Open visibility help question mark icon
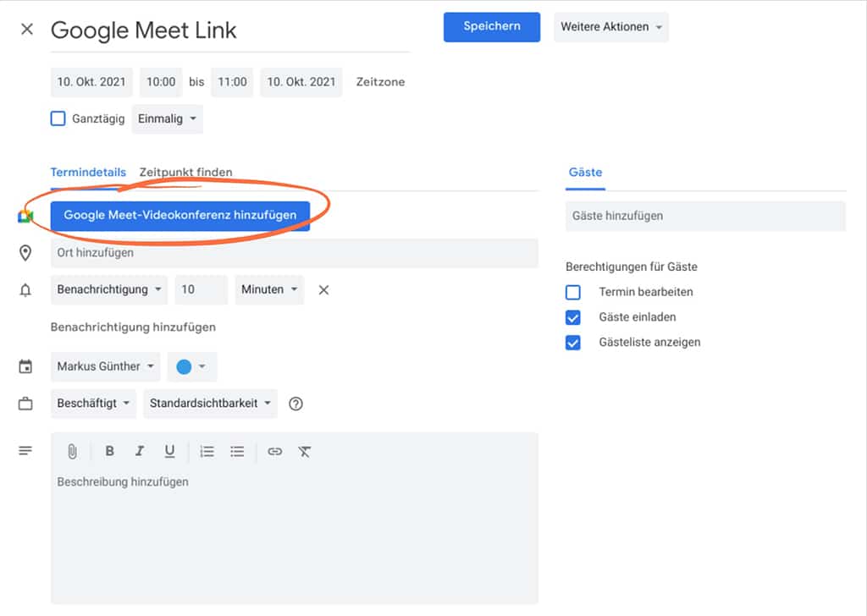The image size is (867, 616). pyautogui.click(x=295, y=404)
